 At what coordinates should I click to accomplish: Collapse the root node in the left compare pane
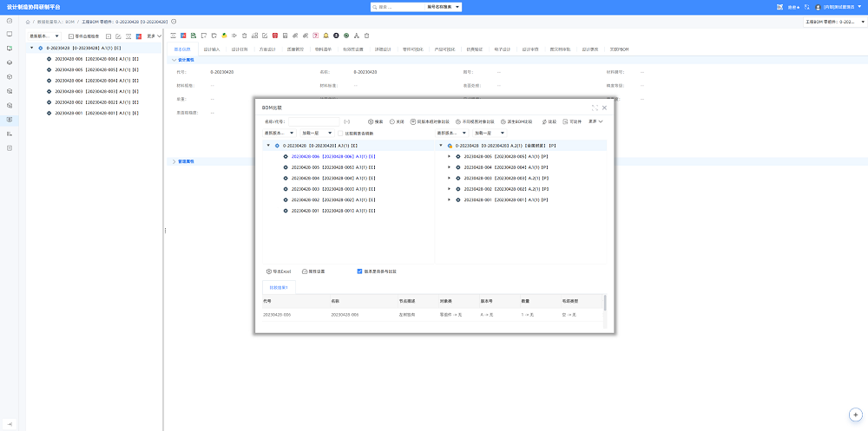[x=268, y=146]
